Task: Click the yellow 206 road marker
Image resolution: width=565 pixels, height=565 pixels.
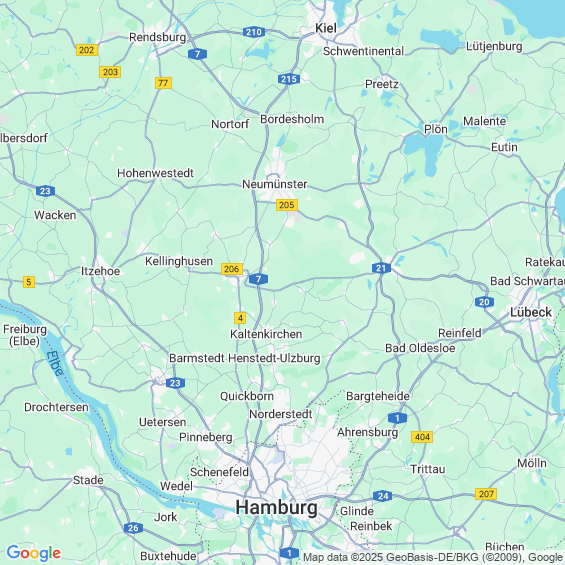Action: (x=232, y=269)
